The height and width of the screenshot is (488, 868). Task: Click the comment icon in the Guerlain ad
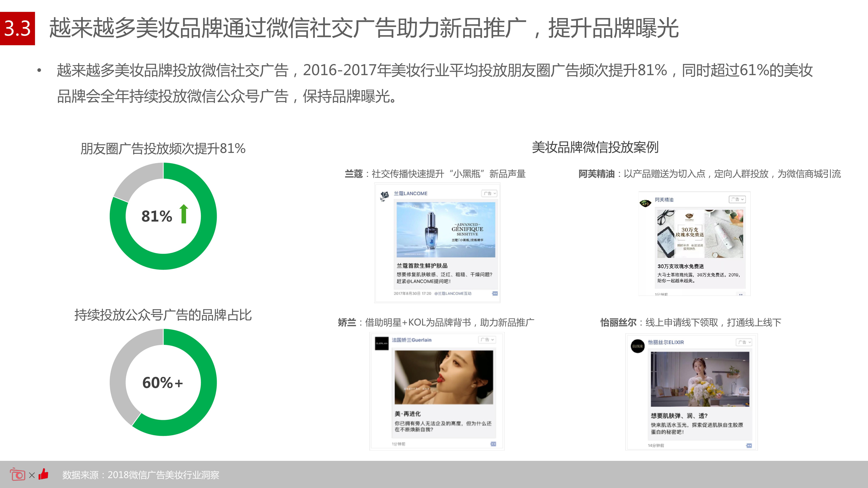coord(493,444)
